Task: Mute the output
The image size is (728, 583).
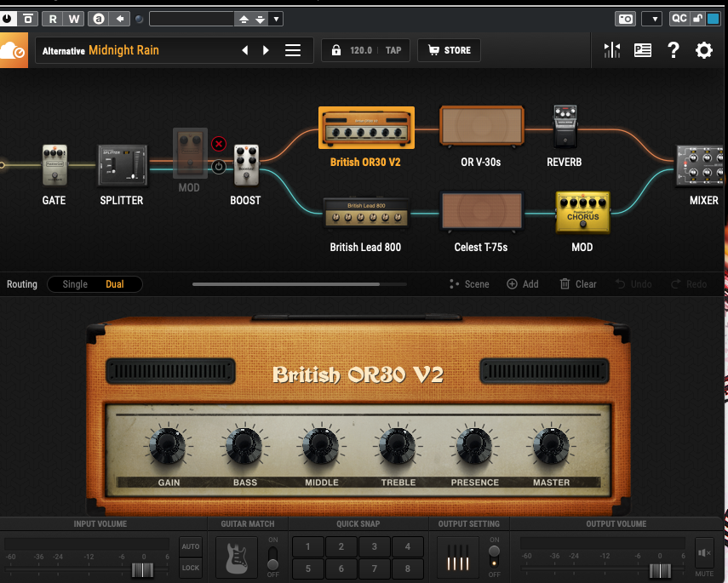Action: 704,553
